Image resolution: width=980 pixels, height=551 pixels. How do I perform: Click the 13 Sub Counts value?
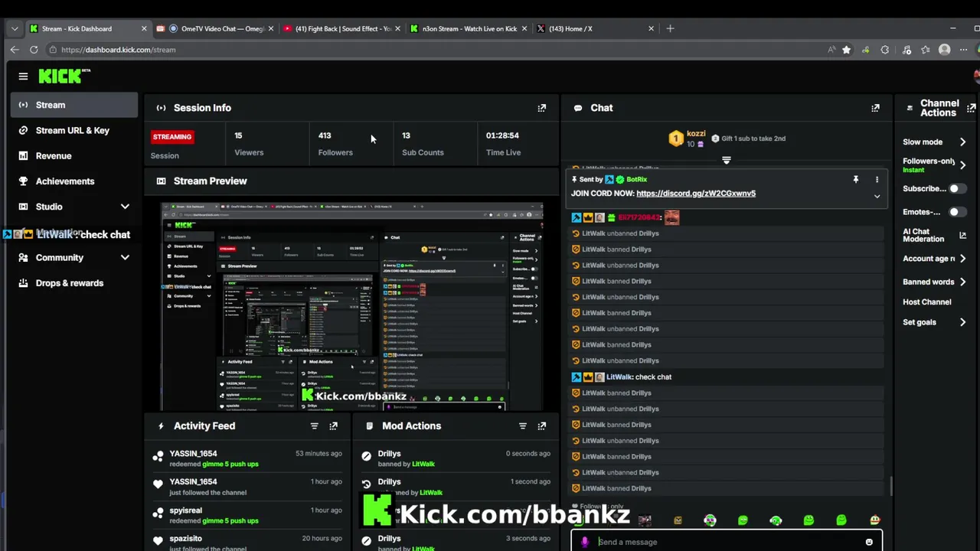pos(406,135)
